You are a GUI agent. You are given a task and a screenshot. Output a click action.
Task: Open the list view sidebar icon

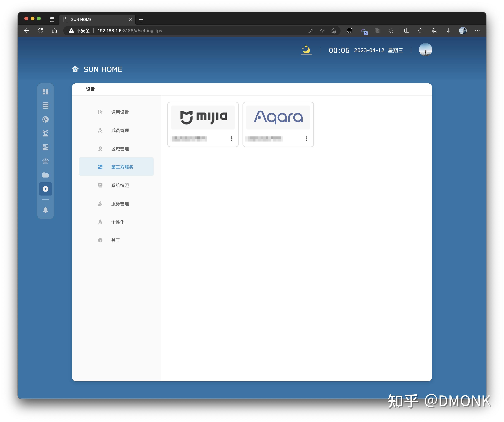(x=45, y=105)
